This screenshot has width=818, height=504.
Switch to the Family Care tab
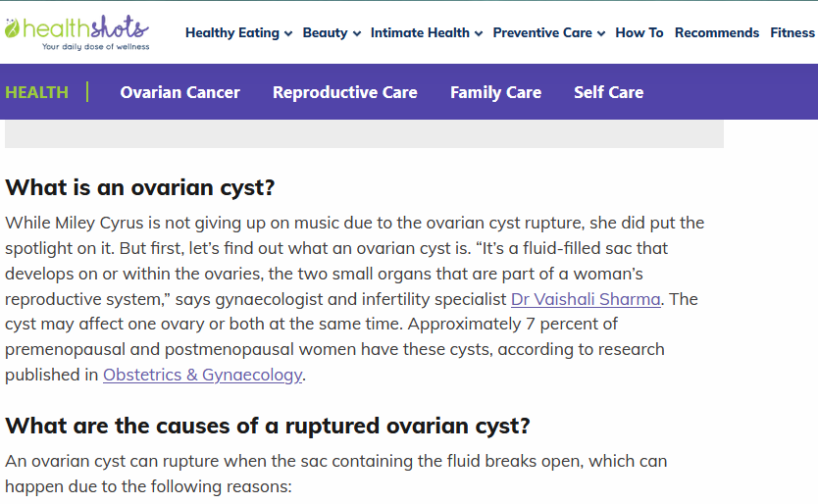click(495, 92)
